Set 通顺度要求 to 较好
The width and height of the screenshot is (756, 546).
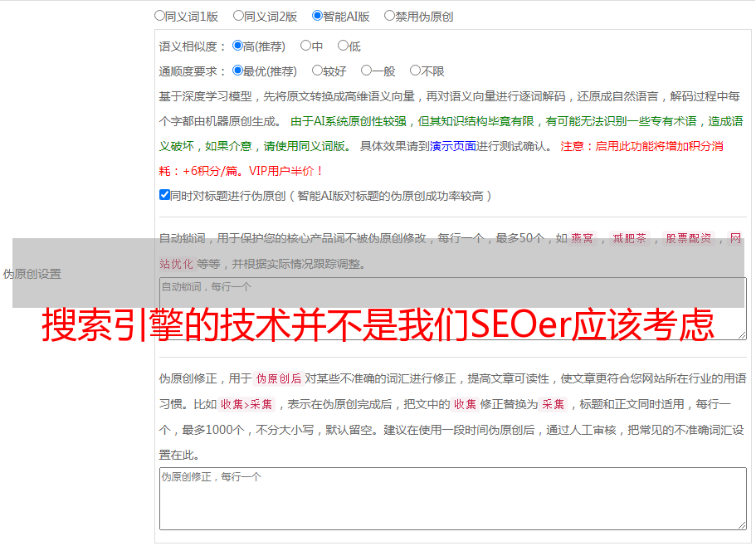tap(317, 71)
